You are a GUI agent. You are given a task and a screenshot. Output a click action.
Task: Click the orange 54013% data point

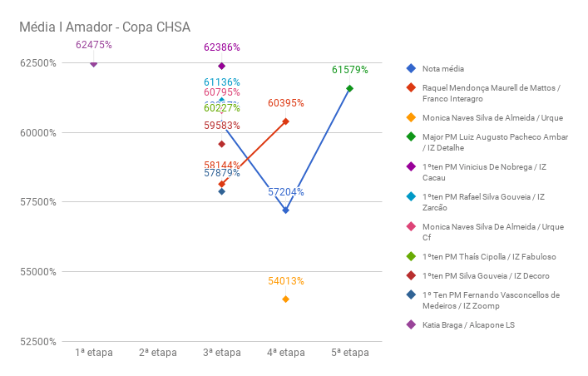coord(285,299)
